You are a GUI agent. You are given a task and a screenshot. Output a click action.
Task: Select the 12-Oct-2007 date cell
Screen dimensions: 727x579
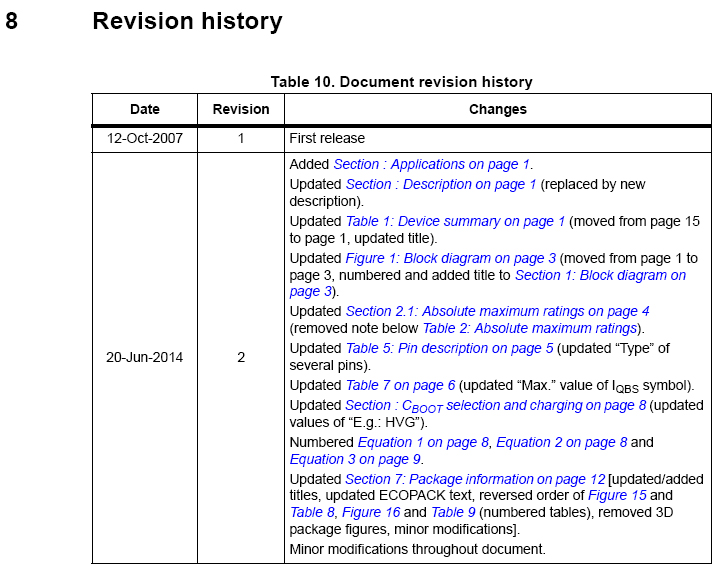(145, 138)
